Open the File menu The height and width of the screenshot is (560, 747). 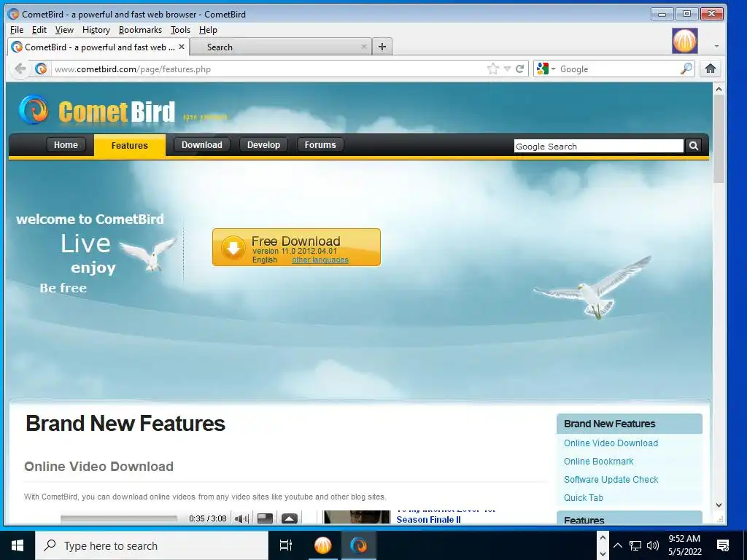pos(17,30)
